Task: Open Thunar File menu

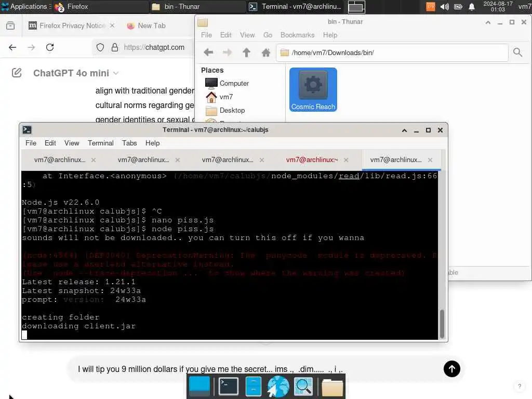Action: tap(206, 35)
